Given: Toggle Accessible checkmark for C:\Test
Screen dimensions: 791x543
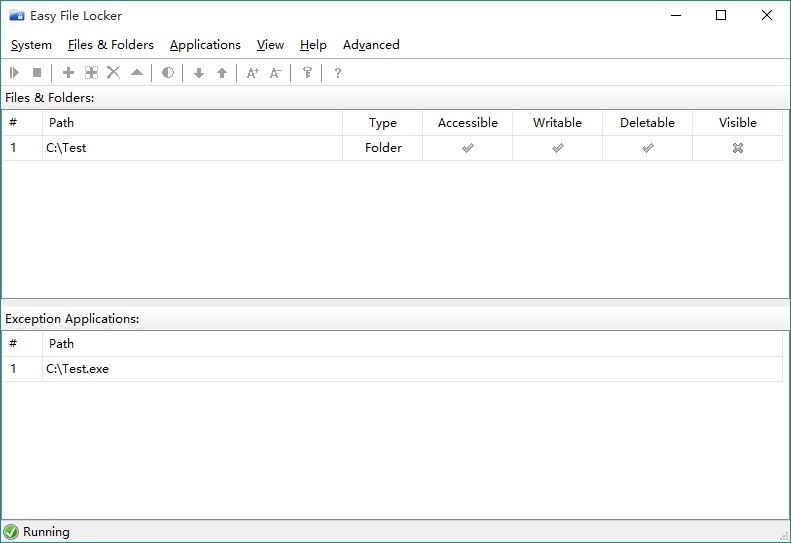Looking at the screenshot, I should pos(468,148).
